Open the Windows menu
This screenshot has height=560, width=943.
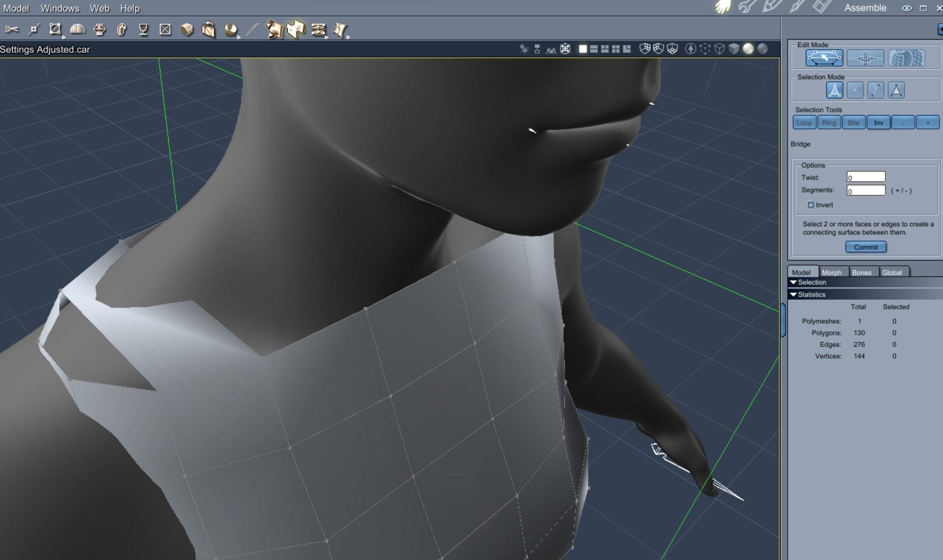60,8
